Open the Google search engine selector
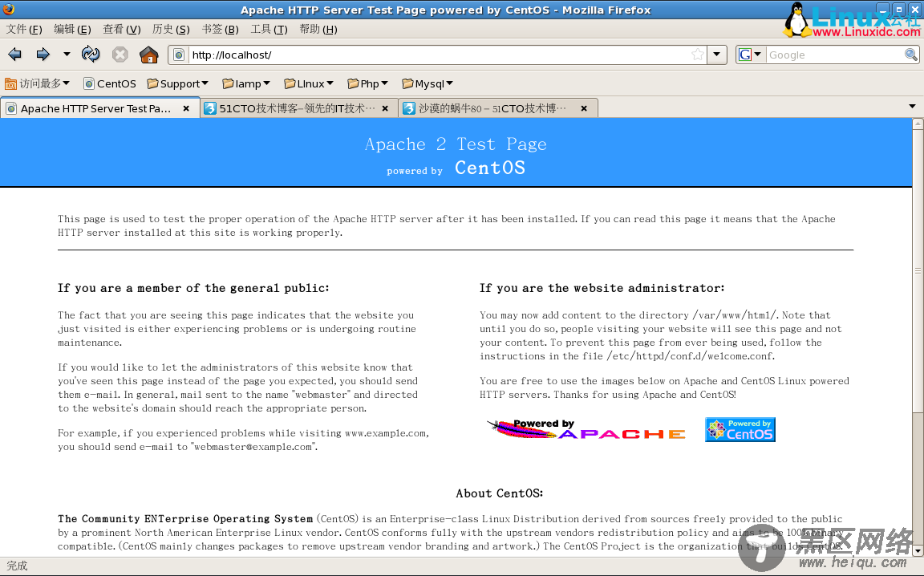924x576 pixels. tap(750, 55)
